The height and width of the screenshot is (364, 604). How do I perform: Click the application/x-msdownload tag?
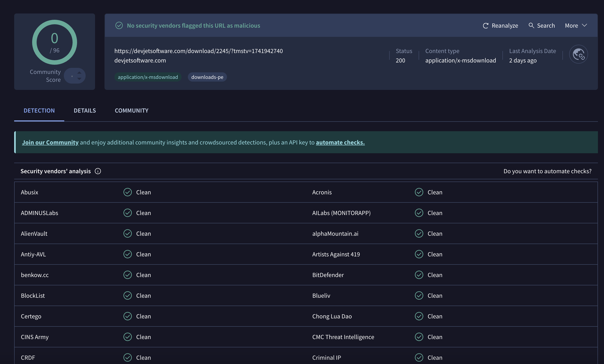click(148, 77)
